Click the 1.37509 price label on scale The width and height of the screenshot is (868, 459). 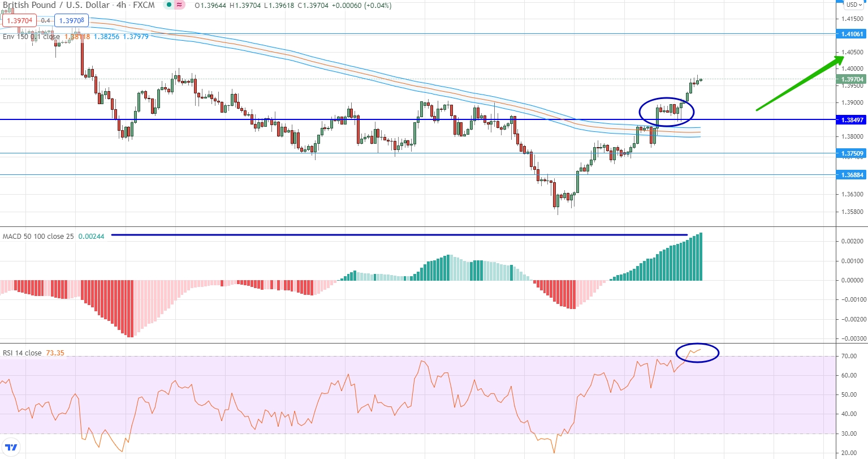[x=852, y=153]
